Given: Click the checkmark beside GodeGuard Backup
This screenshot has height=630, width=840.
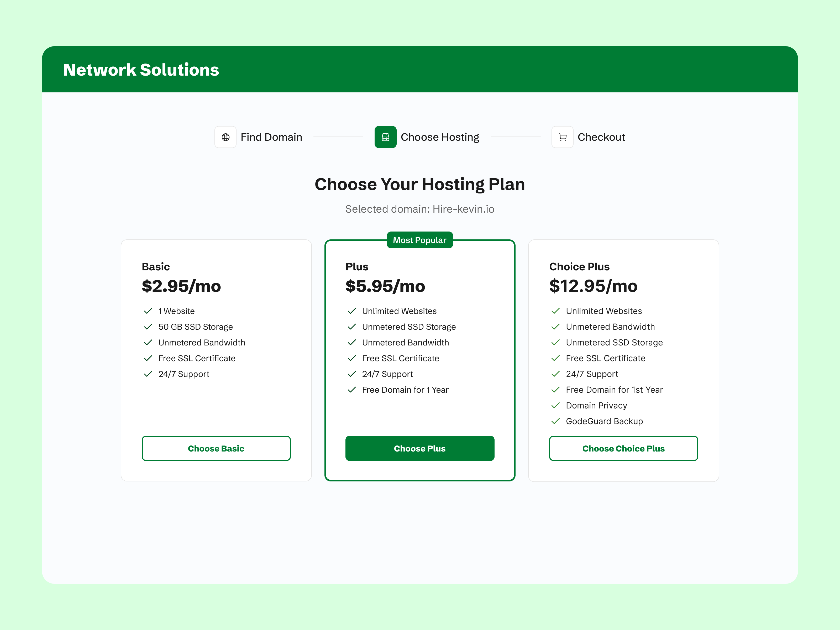Looking at the screenshot, I should [555, 421].
